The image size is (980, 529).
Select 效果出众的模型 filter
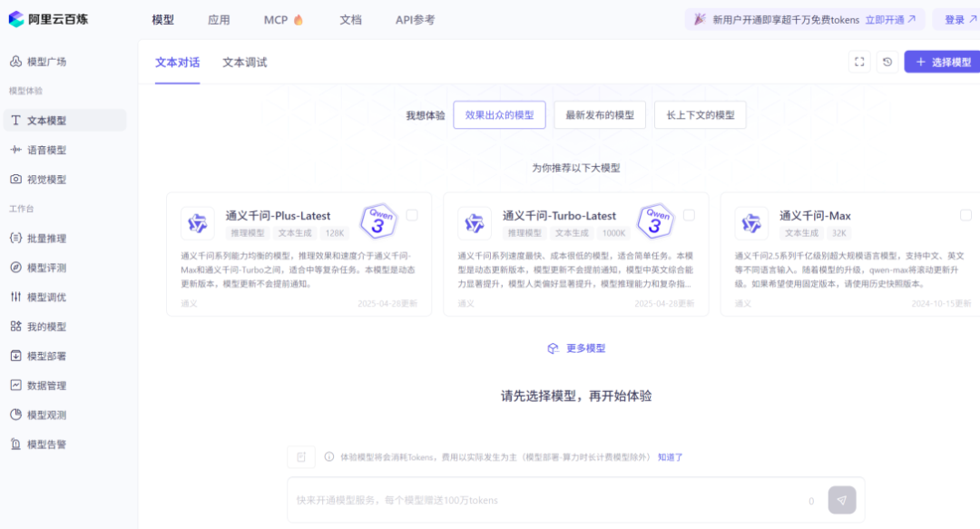click(499, 115)
